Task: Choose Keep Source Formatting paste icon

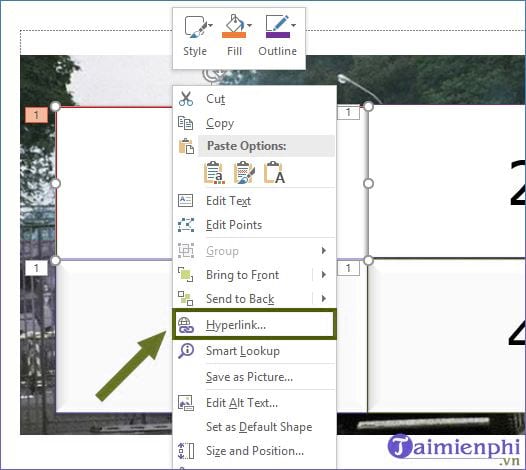Action: coord(214,173)
